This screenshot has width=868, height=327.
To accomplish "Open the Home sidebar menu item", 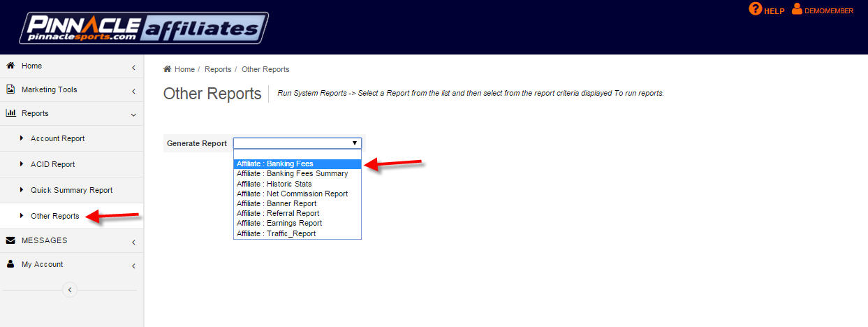I will click(x=72, y=66).
